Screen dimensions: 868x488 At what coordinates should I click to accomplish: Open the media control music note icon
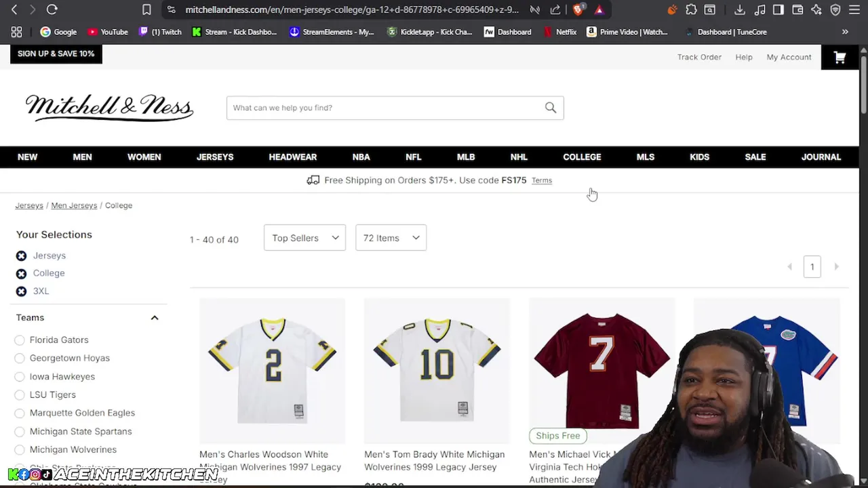(760, 9)
